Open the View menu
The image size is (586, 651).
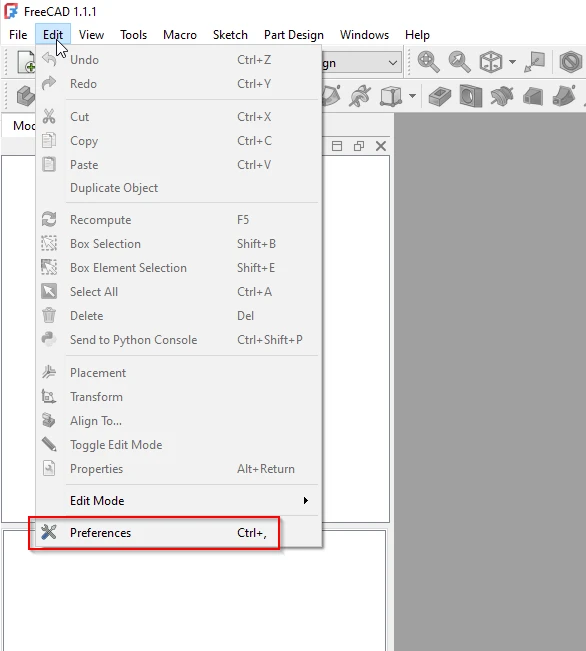pyautogui.click(x=91, y=35)
